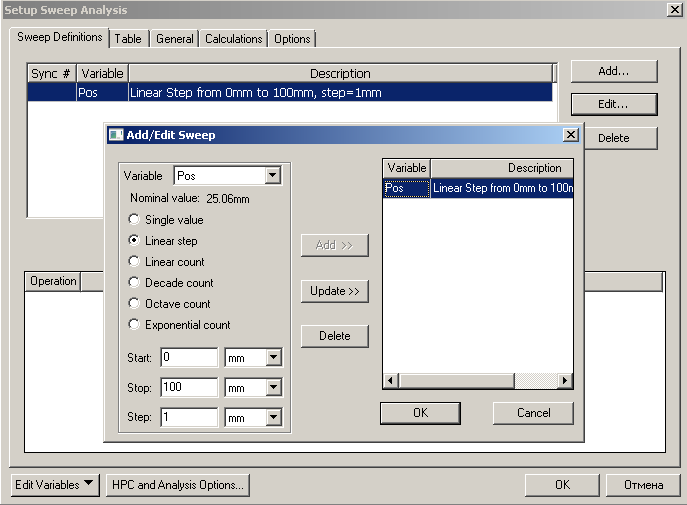Open HPC and Analysis Options...
Image resolution: width=687 pixels, height=505 pixels.
pos(178,485)
